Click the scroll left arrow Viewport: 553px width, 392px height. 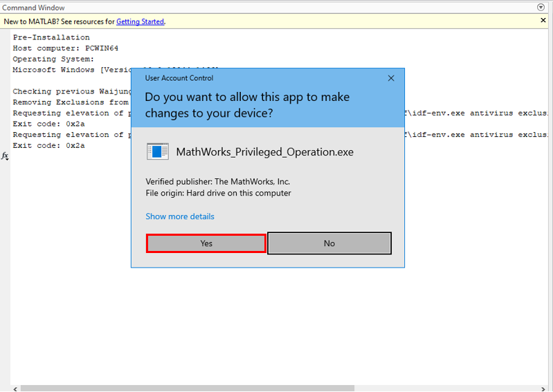[x=15, y=389]
